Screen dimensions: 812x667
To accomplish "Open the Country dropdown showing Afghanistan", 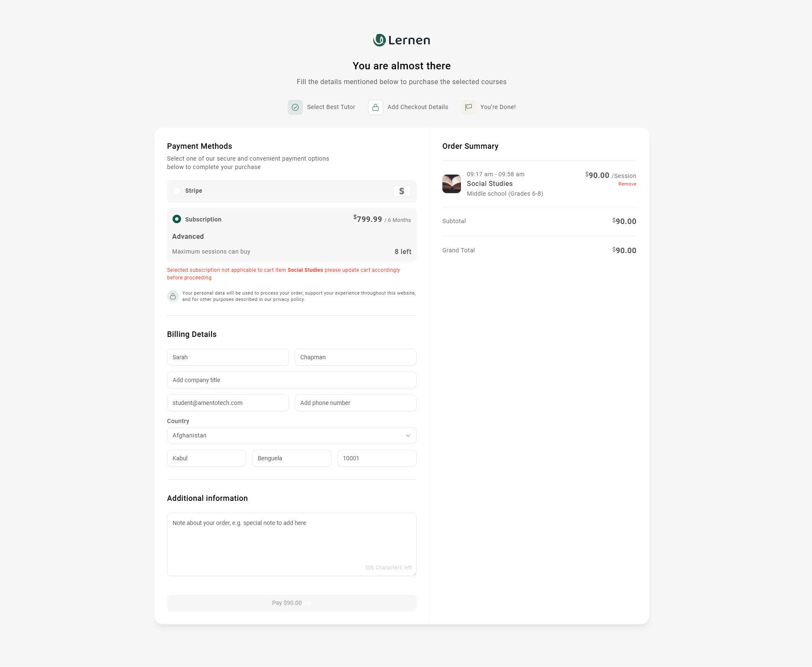I will click(288, 435).
